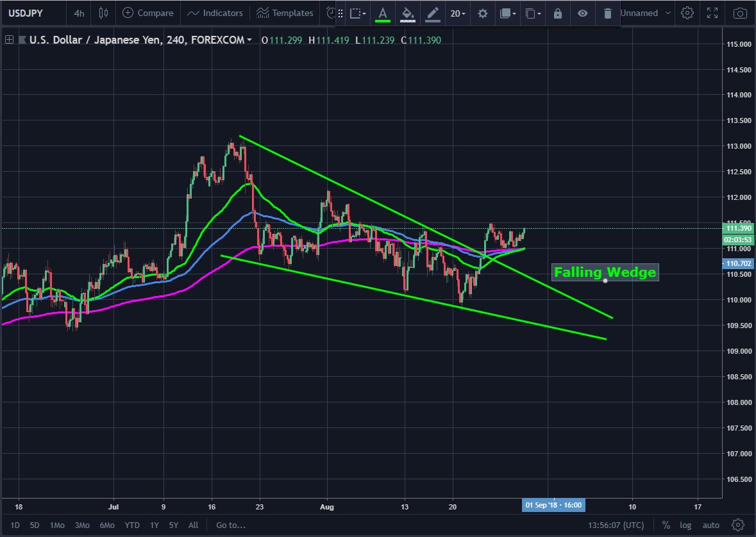
Task: Open the Indicators menu
Action: point(215,13)
